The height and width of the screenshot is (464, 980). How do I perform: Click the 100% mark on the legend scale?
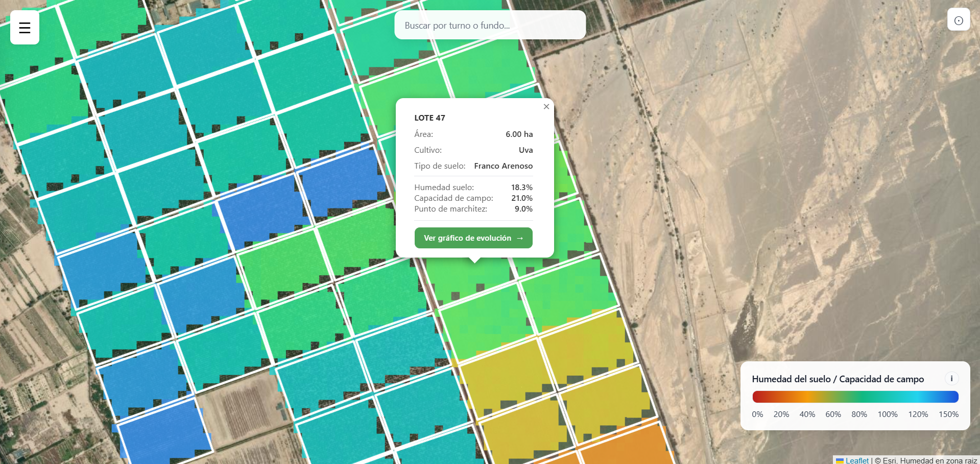(888, 414)
